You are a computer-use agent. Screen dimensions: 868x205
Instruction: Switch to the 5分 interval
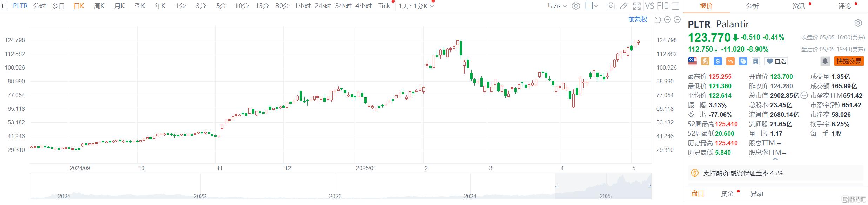[221, 6]
